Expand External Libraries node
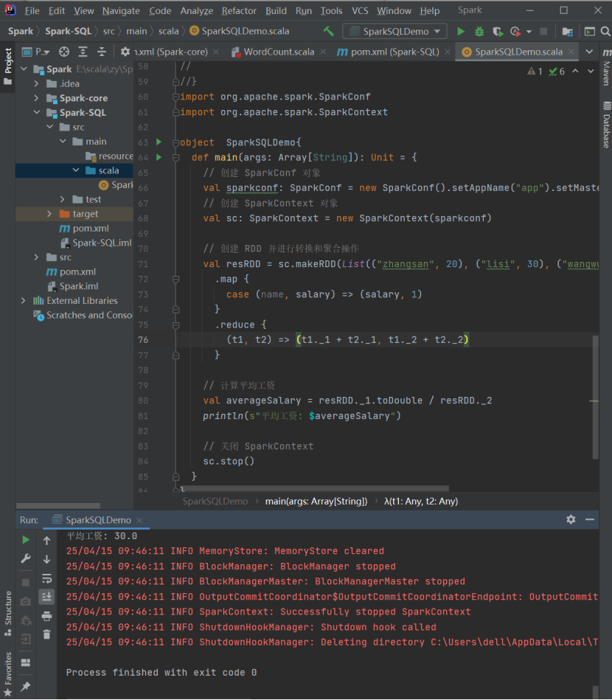The height and width of the screenshot is (700, 612). point(23,300)
